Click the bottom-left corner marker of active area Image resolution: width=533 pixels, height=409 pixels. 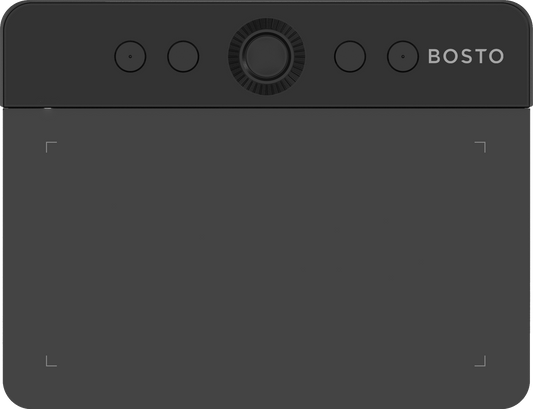click(51, 361)
